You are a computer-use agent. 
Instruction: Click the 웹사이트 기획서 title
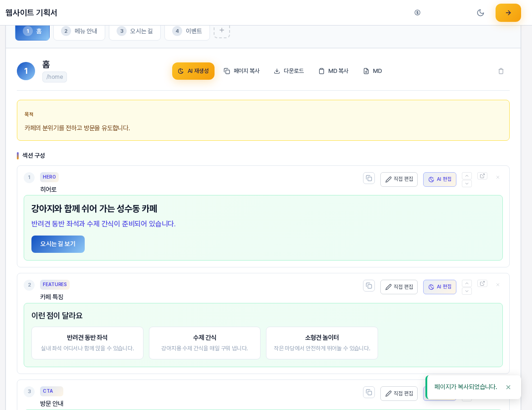click(x=31, y=13)
